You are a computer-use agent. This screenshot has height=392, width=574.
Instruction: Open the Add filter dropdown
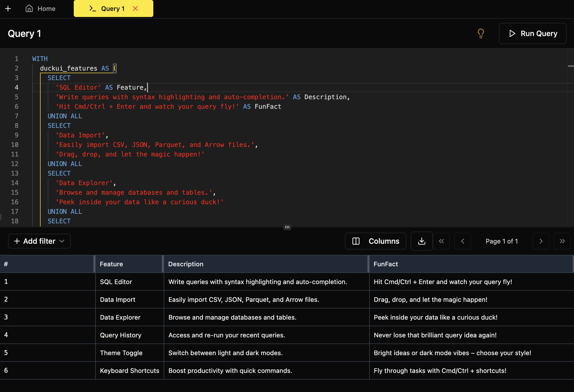coord(39,241)
